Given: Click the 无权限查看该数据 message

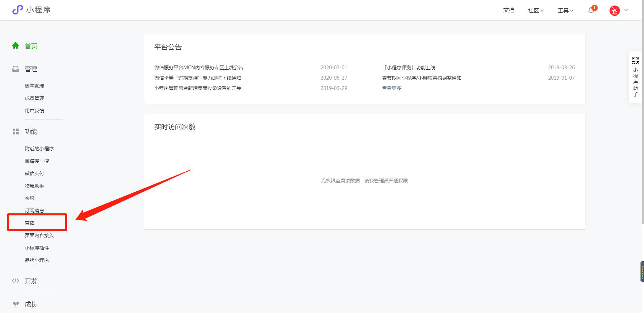Looking at the screenshot, I should [364, 181].
